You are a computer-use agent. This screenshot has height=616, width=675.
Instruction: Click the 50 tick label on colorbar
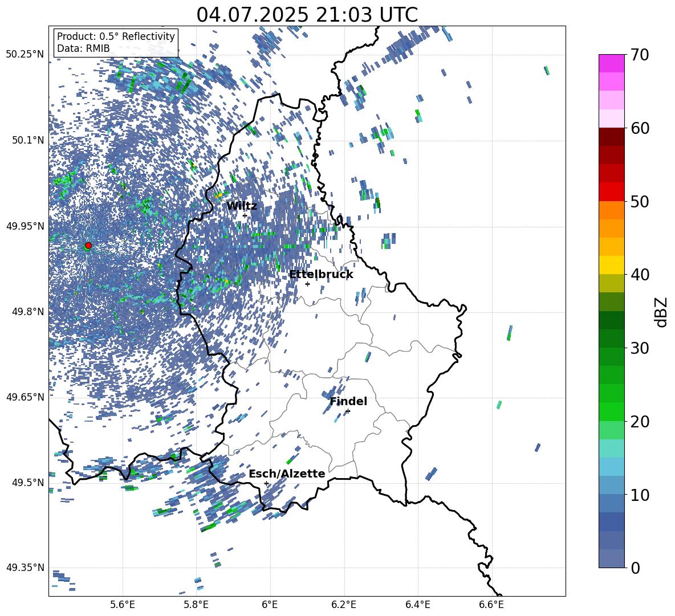click(640, 201)
